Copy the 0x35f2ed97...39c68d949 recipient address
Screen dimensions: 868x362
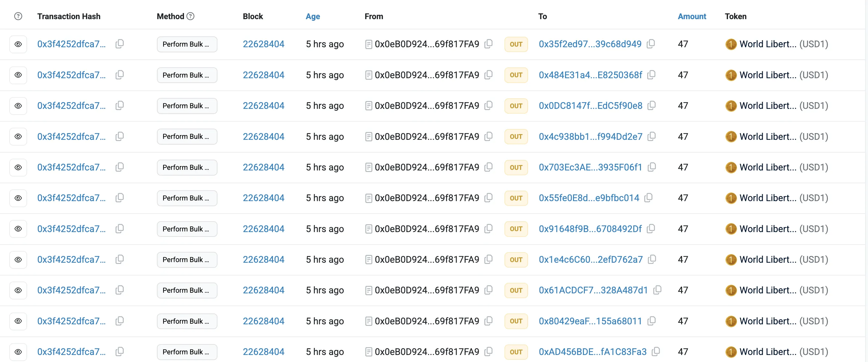click(651, 44)
